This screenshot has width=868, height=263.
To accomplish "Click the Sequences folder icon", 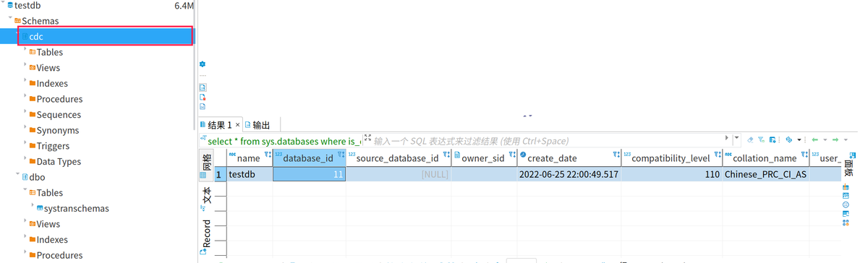I will click(33, 114).
